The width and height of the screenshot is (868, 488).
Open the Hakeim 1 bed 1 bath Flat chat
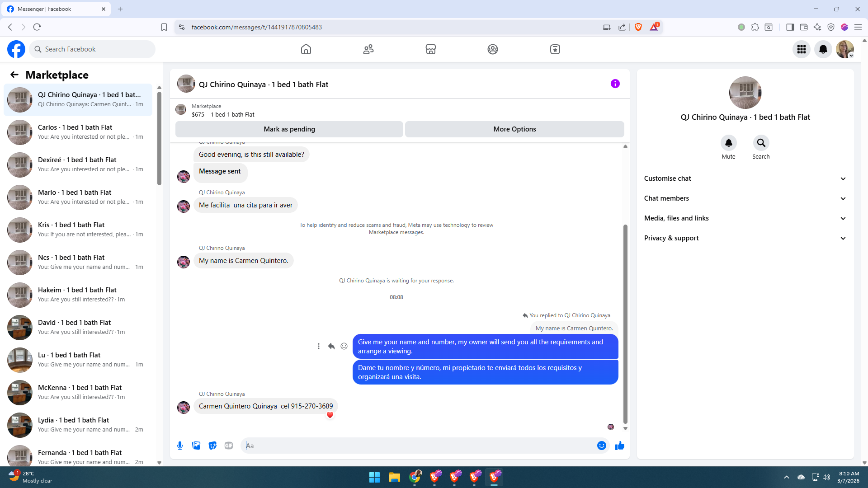point(78,295)
